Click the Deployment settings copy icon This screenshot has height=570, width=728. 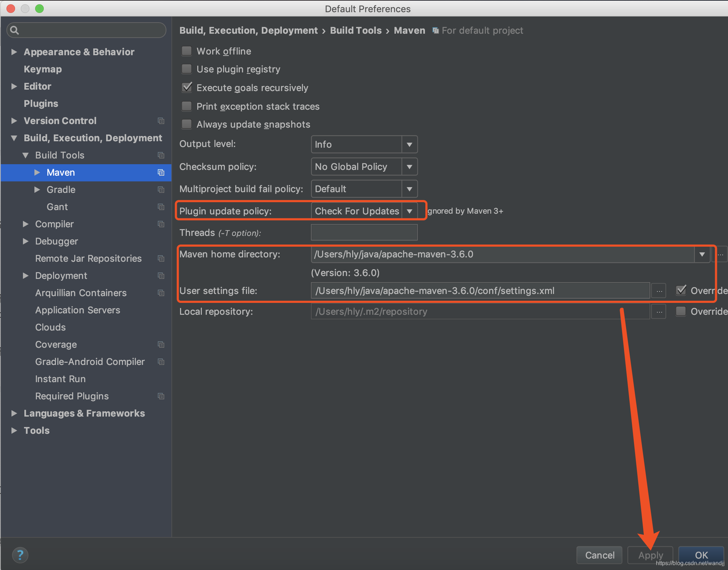click(x=161, y=276)
